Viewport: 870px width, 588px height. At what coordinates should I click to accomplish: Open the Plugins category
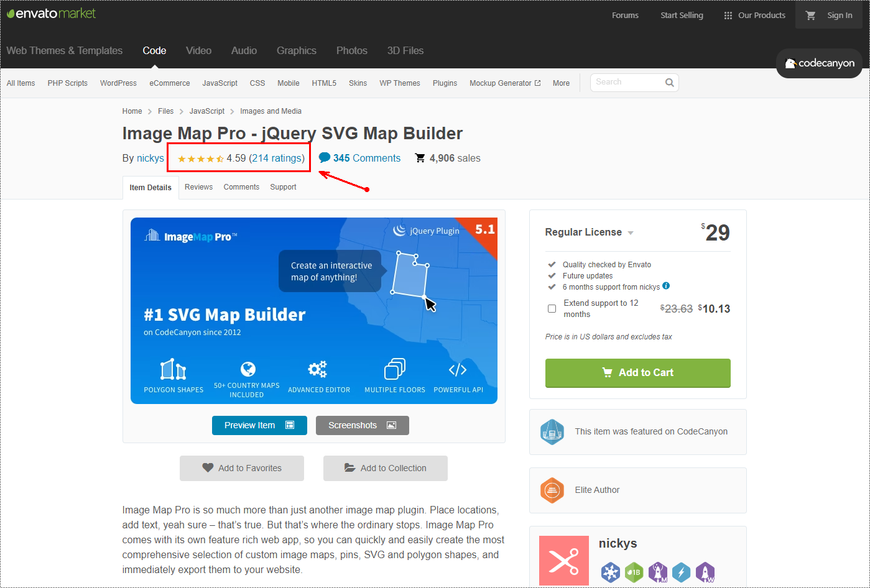point(445,83)
